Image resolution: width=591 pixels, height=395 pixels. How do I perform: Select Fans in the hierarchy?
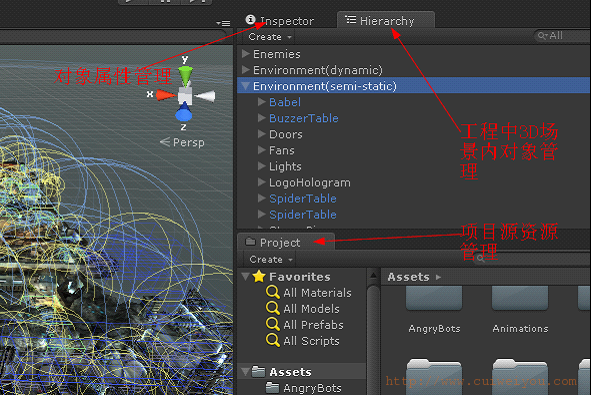(x=282, y=150)
